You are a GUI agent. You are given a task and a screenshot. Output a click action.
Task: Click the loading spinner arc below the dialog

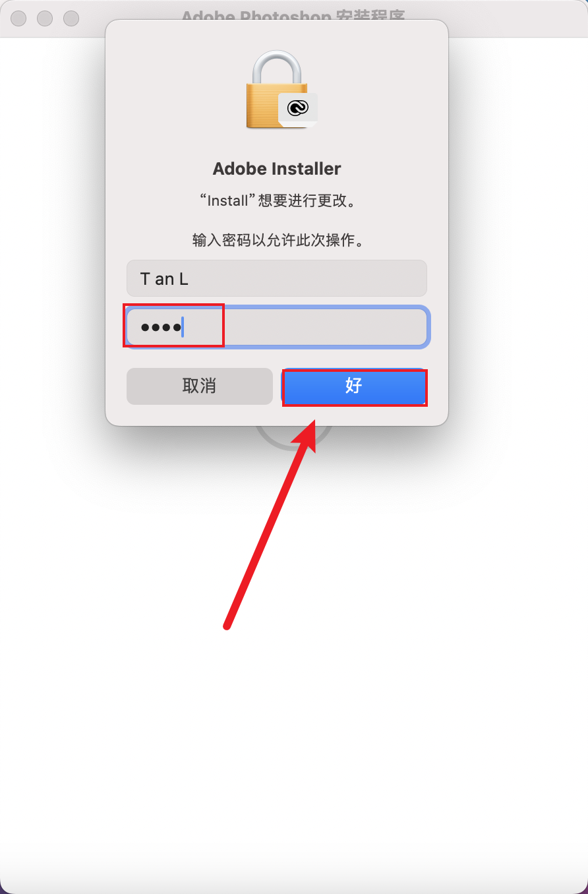tap(293, 439)
